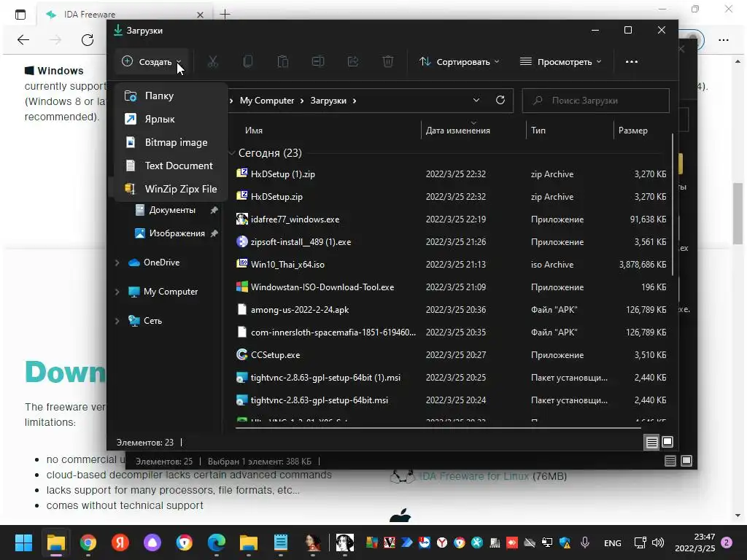
Task: Select file tightvnc-2.8.63-gpl-setup-64bit.msi
Action: [x=320, y=400]
